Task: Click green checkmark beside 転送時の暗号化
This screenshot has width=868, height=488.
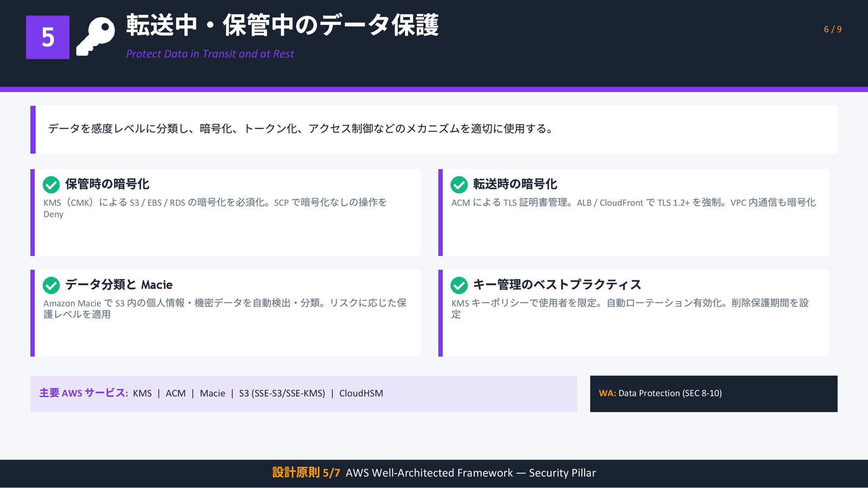Action: point(459,184)
